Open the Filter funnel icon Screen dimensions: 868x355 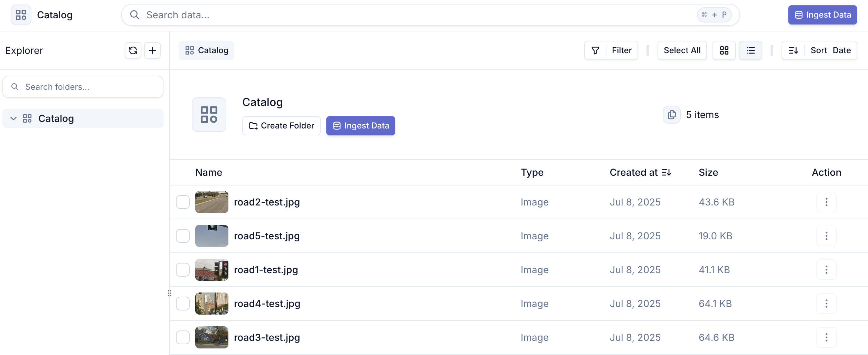595,50
